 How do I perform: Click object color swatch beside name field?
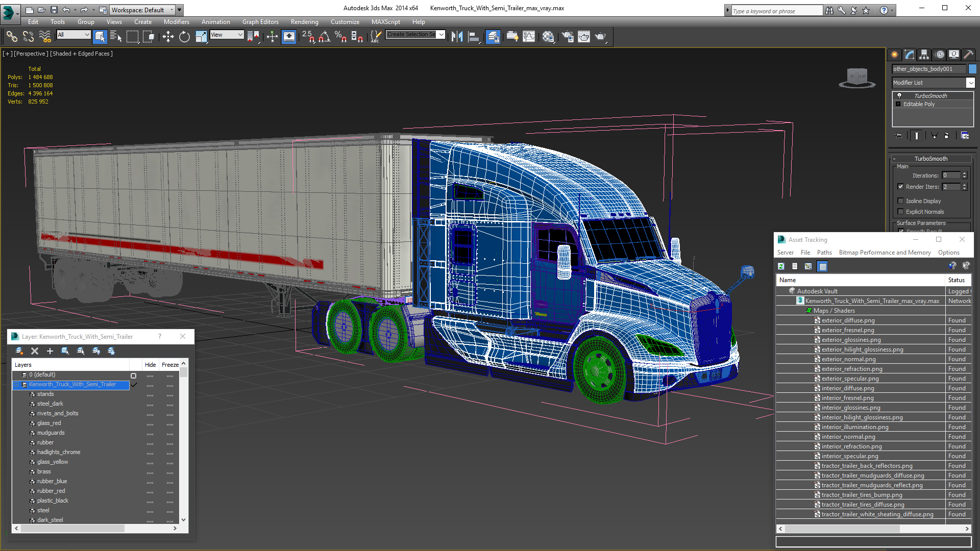pyautogui.click(x=972, y=69)
